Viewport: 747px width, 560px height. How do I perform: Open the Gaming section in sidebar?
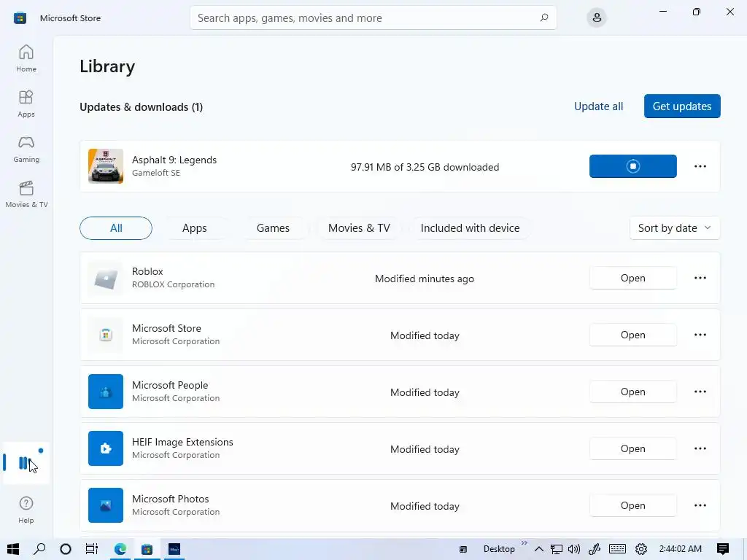[26, 149]
